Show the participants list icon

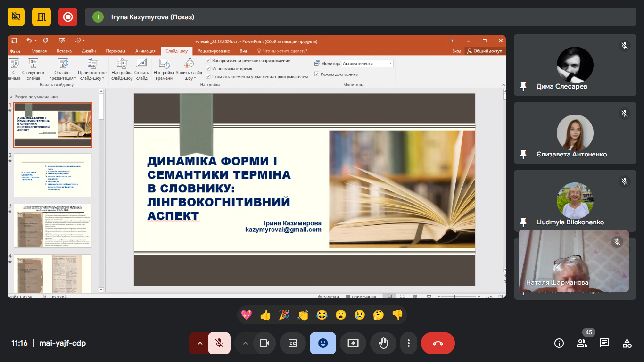[582, 343]
